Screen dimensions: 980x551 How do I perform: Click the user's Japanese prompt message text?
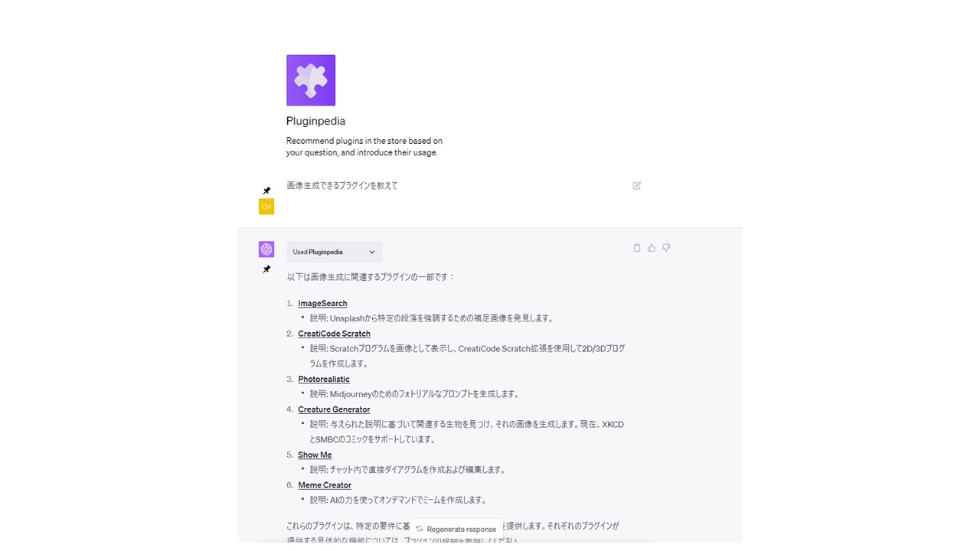tap(342, 185)
